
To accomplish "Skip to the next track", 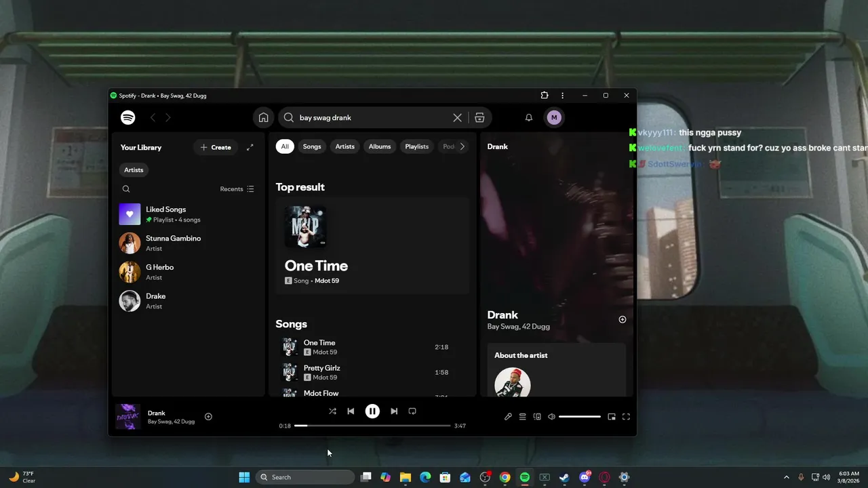I will (394, 411).
